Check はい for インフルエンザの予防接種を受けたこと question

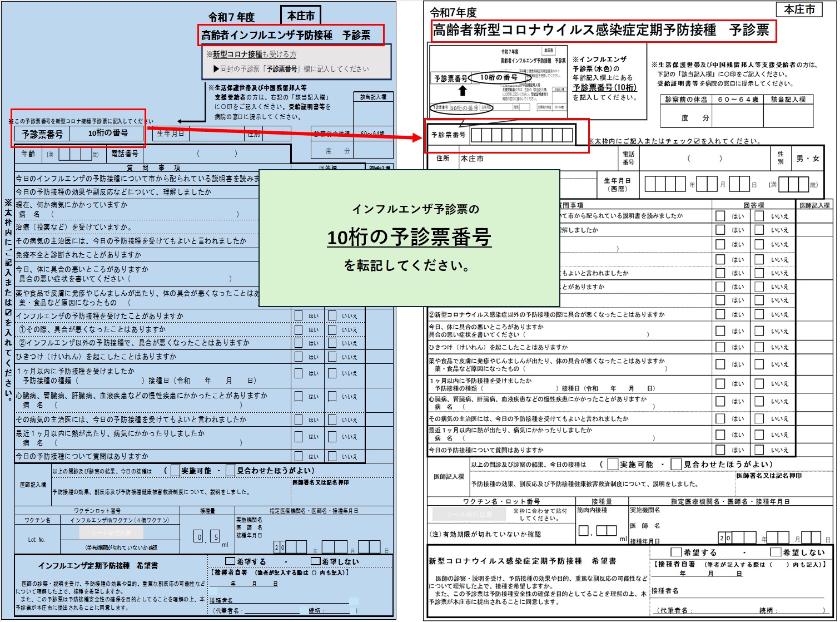(x=299, y=315)
